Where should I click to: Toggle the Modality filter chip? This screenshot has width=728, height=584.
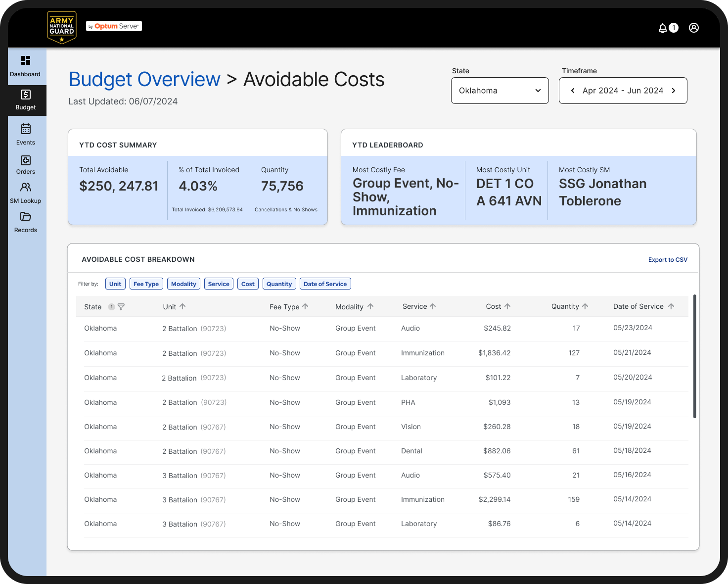pyautogui.click(x=183, y=284)
